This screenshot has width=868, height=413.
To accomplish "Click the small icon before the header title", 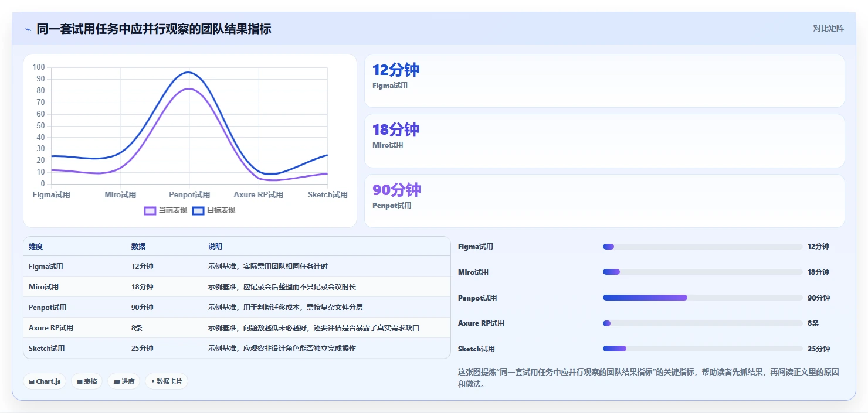I will 28,29.
